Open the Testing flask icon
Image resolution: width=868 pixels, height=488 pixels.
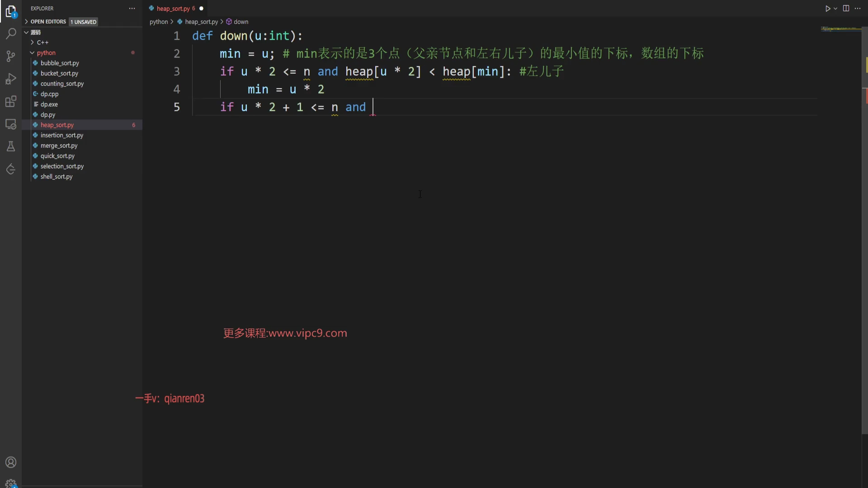point(11,146)
